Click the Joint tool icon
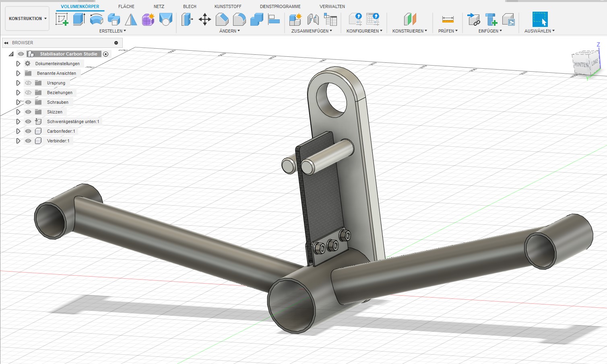This screenshot has width=607, height=364. [313, 19]
